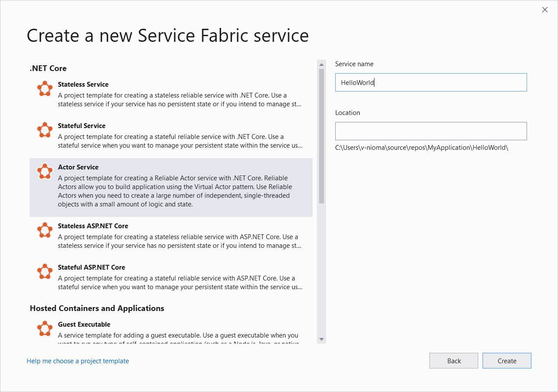The image size is (558, 392).
Task: Click the Create button
Action: point(507,361)
